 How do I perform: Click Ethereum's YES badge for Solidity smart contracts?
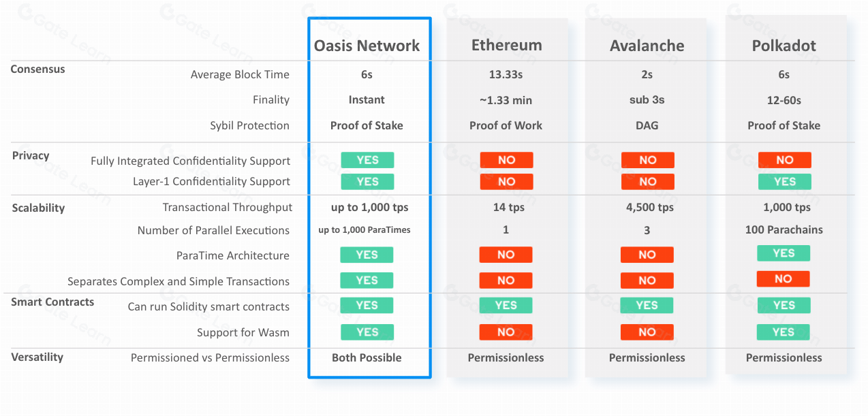[x=506, y=306]
